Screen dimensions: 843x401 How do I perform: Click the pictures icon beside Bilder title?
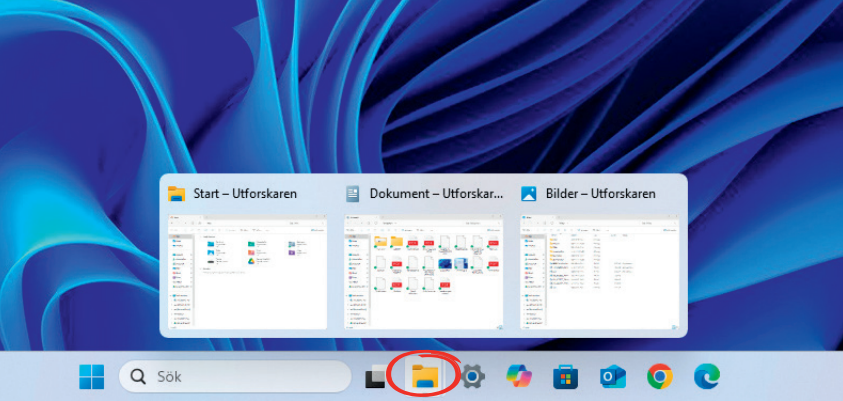point(529,194)
